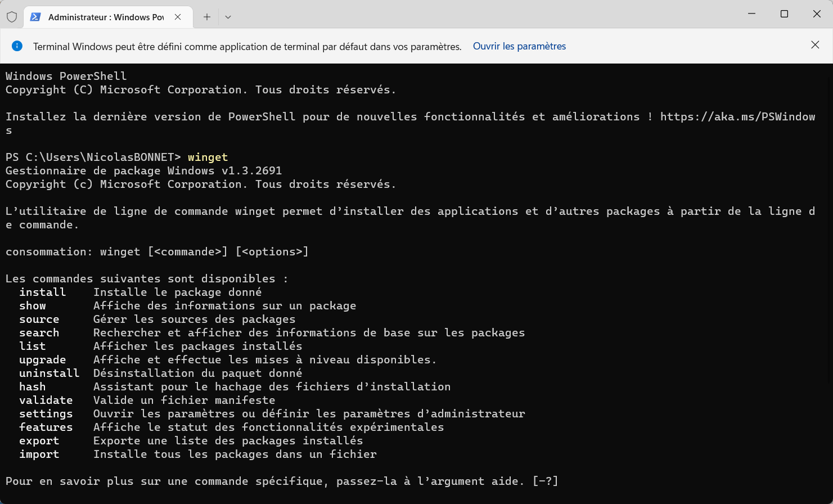833x504 pixels.
Task: Open a new terminal tab
Action: (207, 17)
